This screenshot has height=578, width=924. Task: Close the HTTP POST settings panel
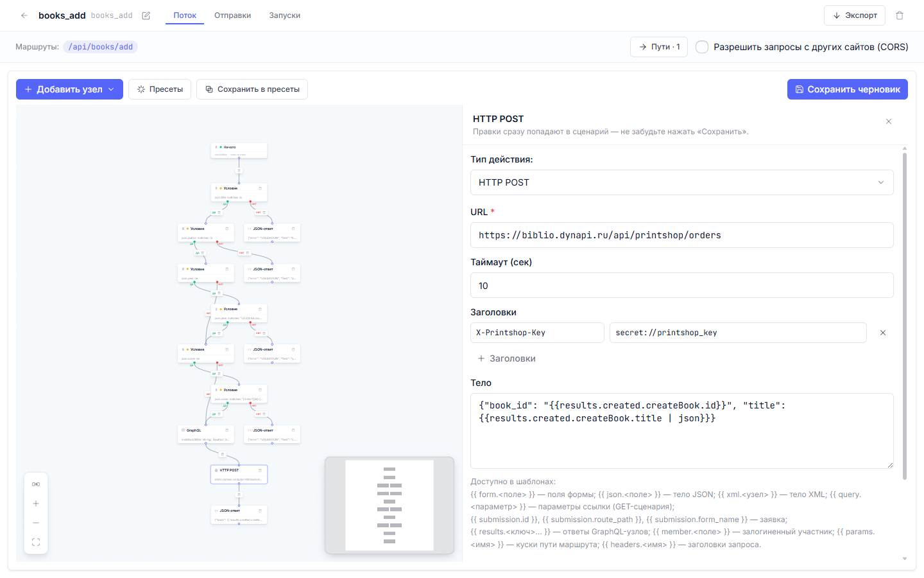[889, 121]
